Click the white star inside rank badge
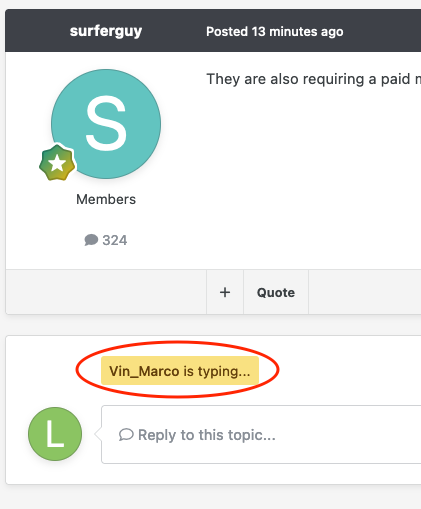The width and height of the screenshot is (421, 509). [x=57, y=163]
